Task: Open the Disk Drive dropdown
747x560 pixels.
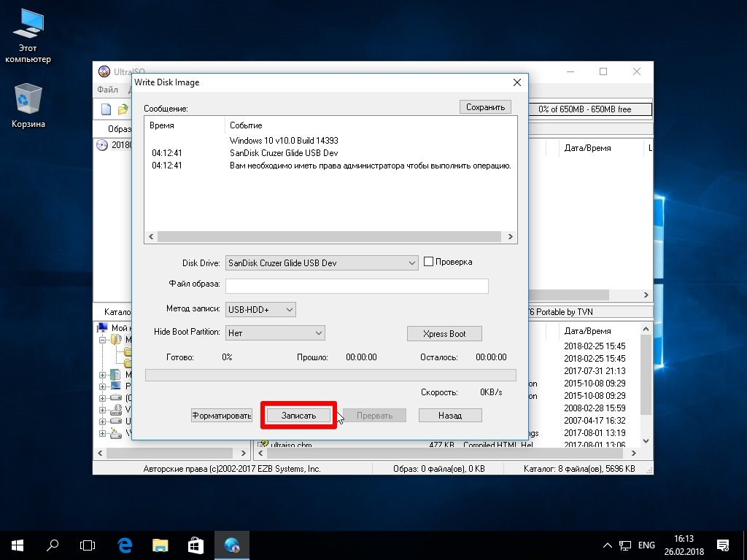Action: pos(322,262)
